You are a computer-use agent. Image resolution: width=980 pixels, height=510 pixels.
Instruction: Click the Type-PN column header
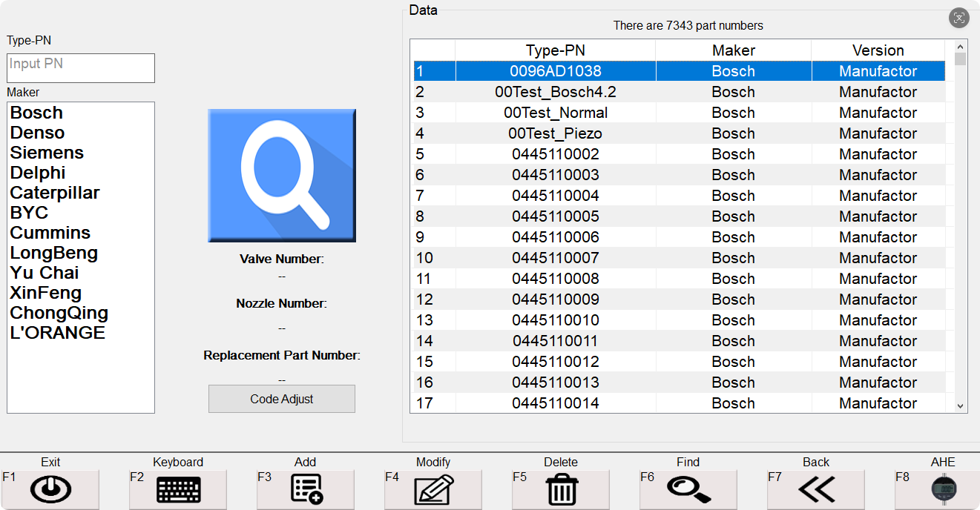coord(555,50)
